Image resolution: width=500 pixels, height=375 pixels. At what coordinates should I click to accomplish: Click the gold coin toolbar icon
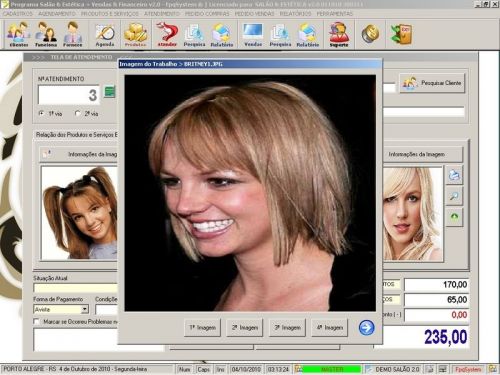coord(370,34)
